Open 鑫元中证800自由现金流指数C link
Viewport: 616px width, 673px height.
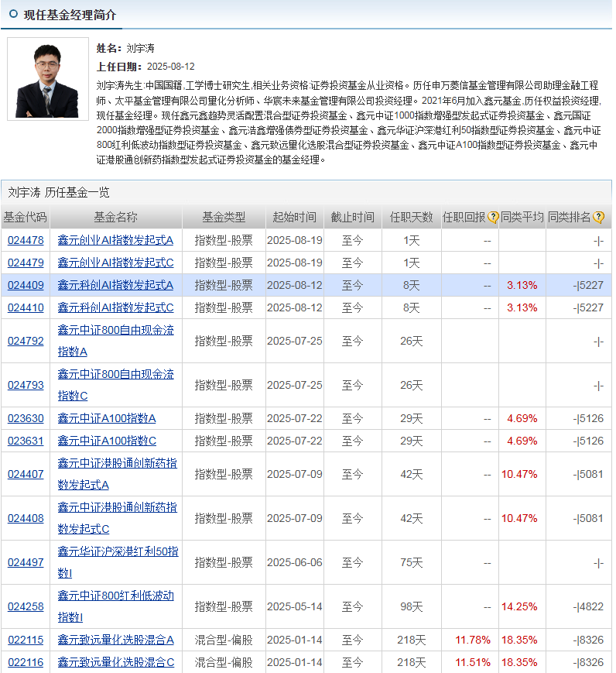coord(115,385)
